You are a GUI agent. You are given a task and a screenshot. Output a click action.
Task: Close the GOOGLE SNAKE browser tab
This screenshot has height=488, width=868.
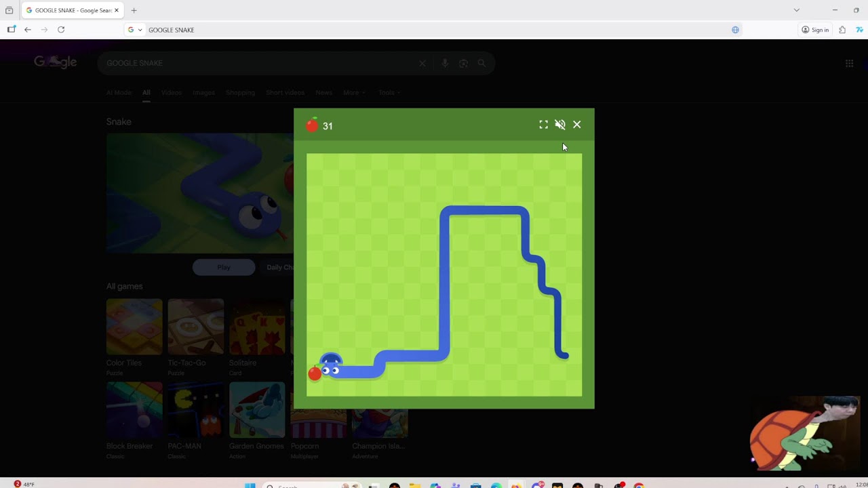tap(117, 10)
